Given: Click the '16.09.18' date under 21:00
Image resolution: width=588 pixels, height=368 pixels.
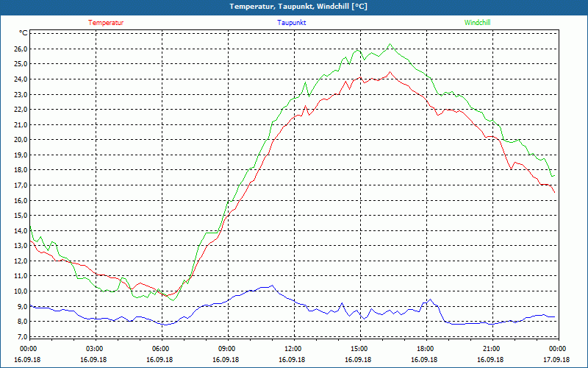Looking at the screenshot, I should 490,360.
